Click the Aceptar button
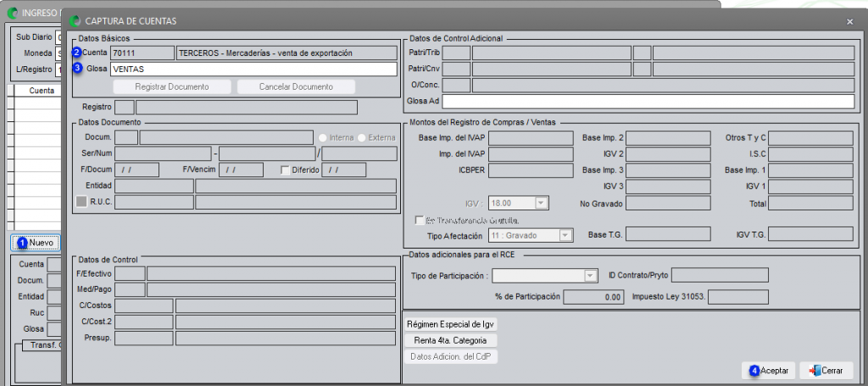868x386 pixels. pyautogui.click(x=769, y=371)
